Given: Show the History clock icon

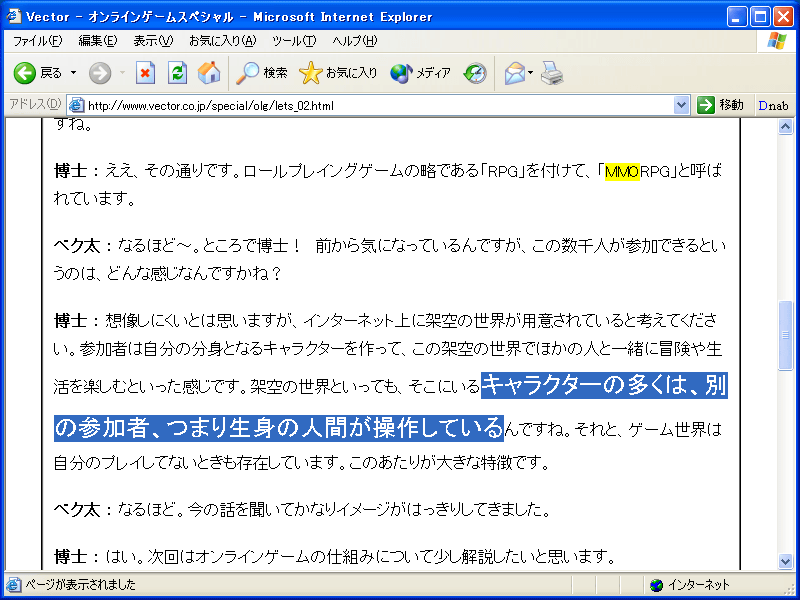Looking at the screenshot, I should pyautogui.click(x=475, y=73).
